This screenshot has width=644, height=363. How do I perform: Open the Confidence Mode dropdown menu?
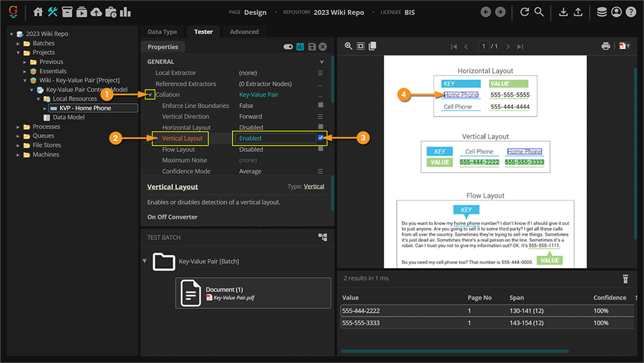pyautogui.click(x=320, y=172)
